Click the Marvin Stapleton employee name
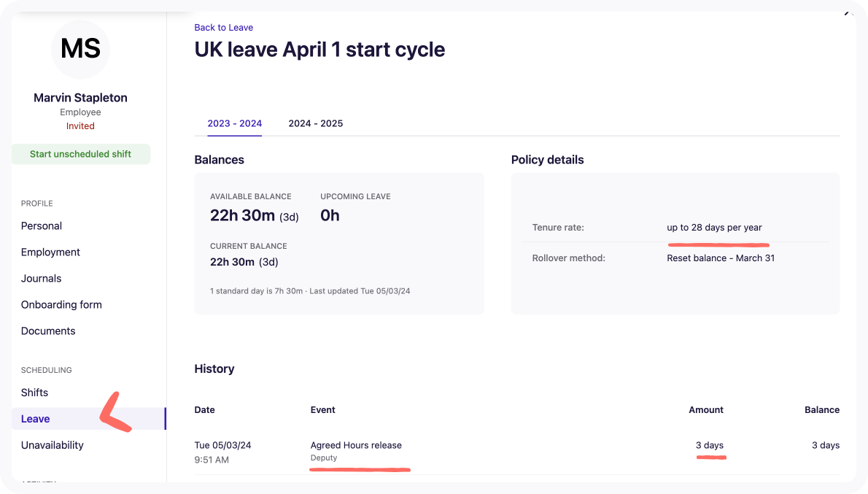868x494 pixels. (x=80, y=98)
